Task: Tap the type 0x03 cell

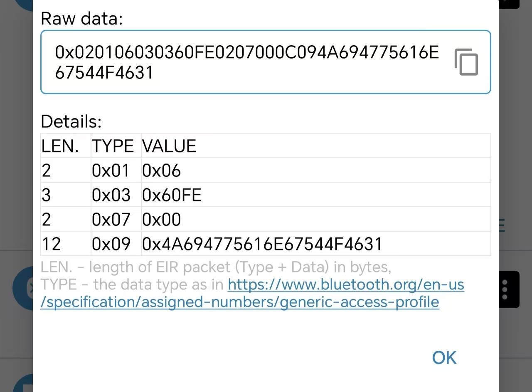Action: (111, 195)
